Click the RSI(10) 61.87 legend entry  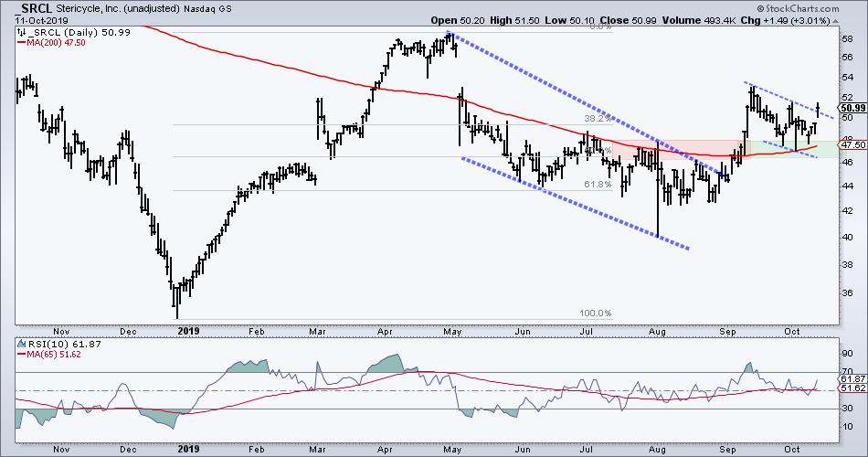[x=65, y=344]
